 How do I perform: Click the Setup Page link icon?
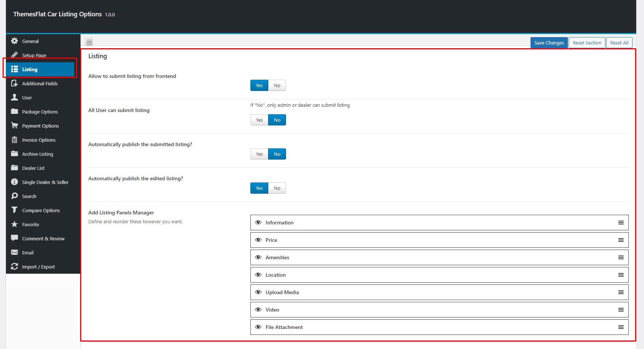coord(14,55)
